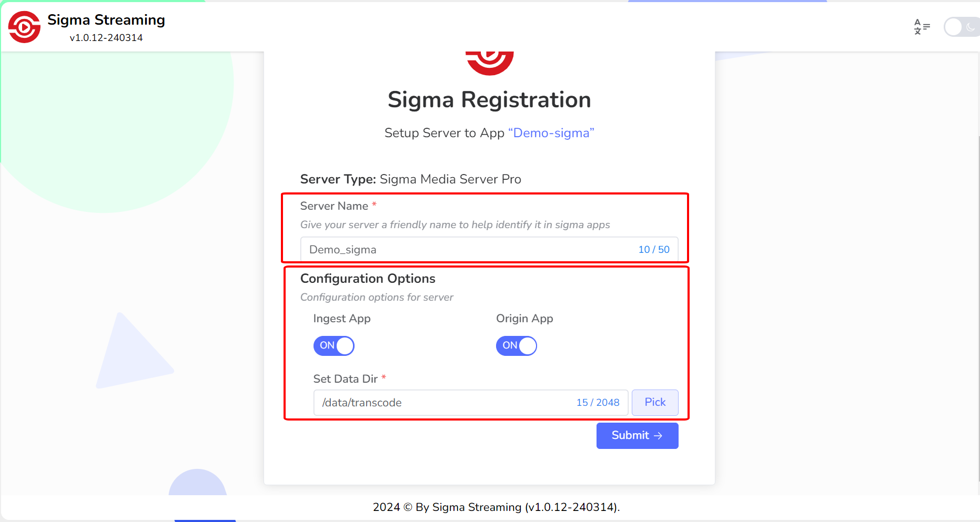The height and width of the screenshot is (522, 980).
Task: Click the arrow icon on Submit button
Action: (658, 436)
